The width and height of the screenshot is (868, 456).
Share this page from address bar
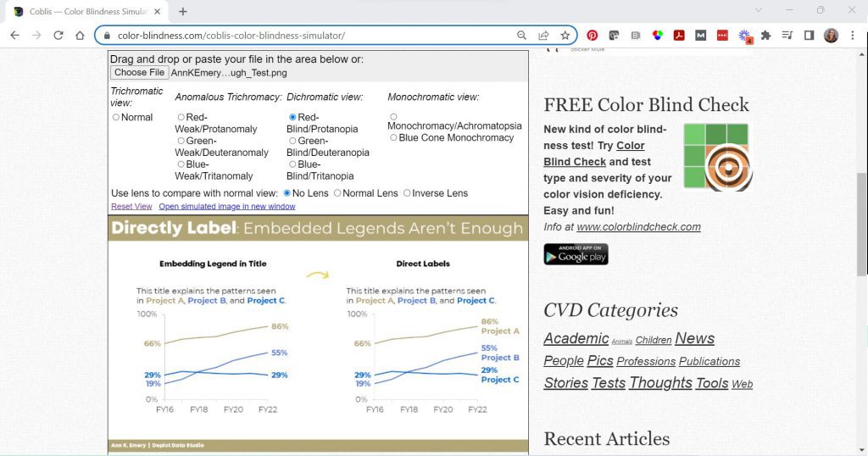[543, 36]
